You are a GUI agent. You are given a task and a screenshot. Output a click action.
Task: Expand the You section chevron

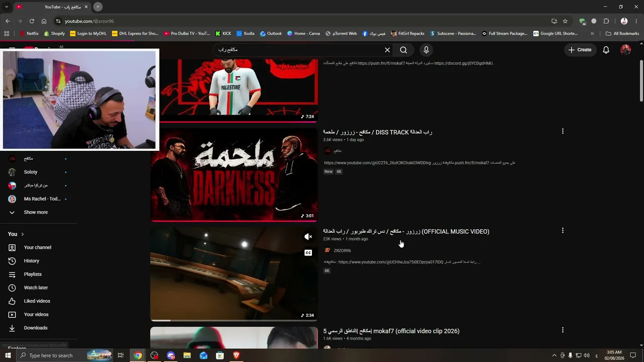pyautogui.click(x=22, y=234)
